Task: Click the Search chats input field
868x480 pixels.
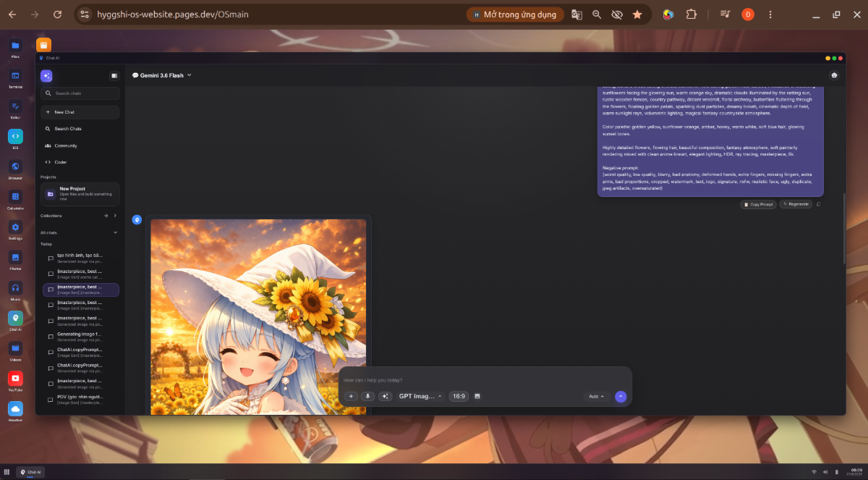Action: point(80,93)
